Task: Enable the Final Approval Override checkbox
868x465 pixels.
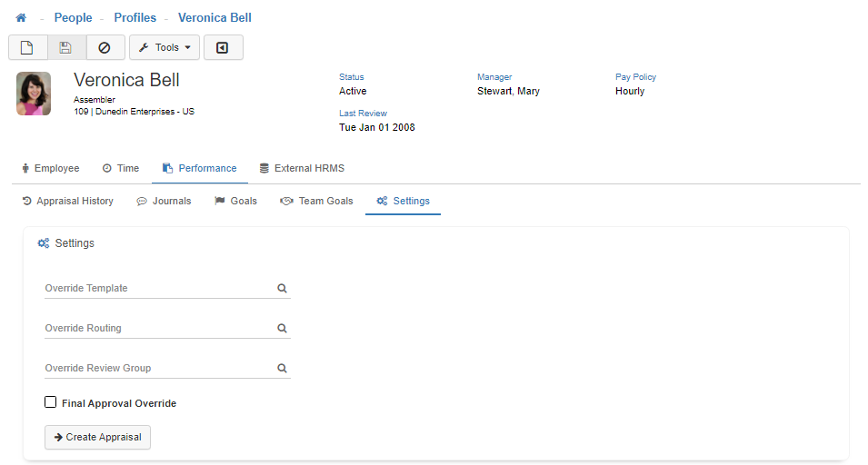Action: tap(51, 402)
